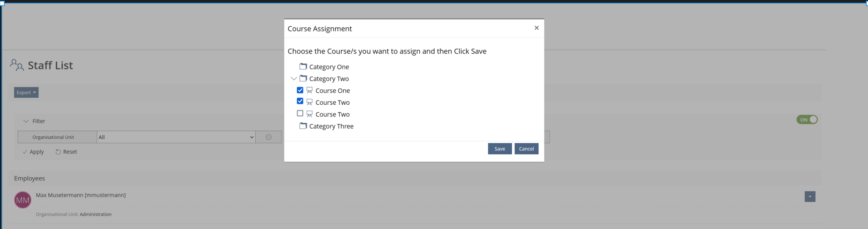Tick the unchecked Course Two checkbox
Image resolution: width=868 pixels, height=229 pixels.
[x=300, y=113]
